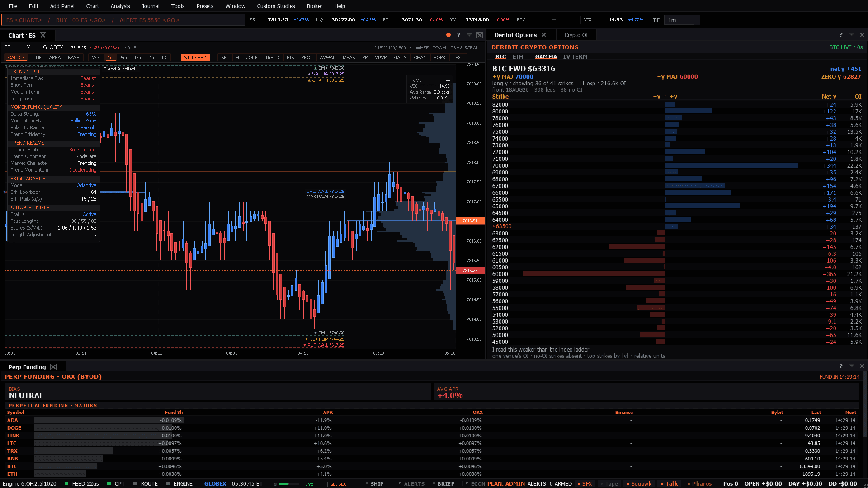Set chart timeframe to 5m
Viewport: 868px width, 488px height.
tap(124, 57)
